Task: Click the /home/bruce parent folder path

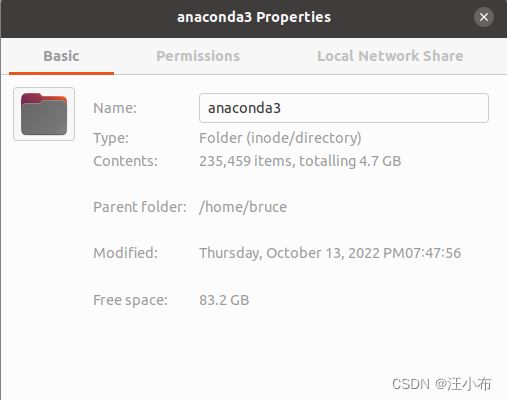Action: [243, 207]
